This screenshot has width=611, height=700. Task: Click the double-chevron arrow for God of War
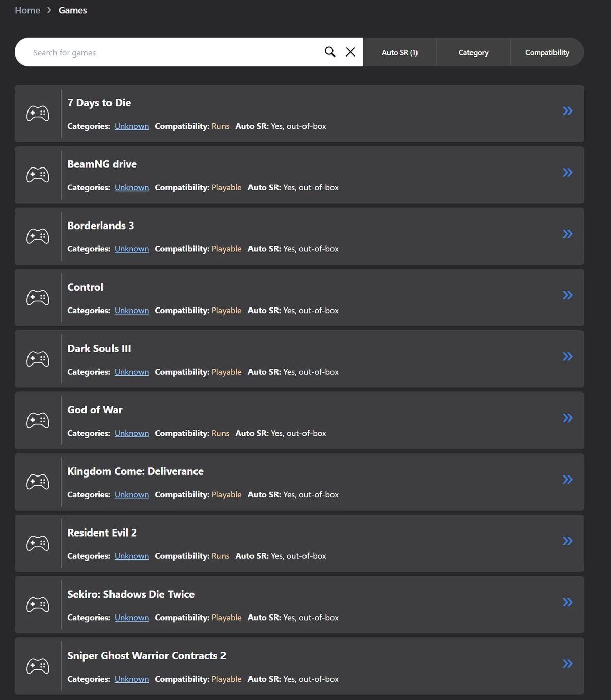click(567, 418)
